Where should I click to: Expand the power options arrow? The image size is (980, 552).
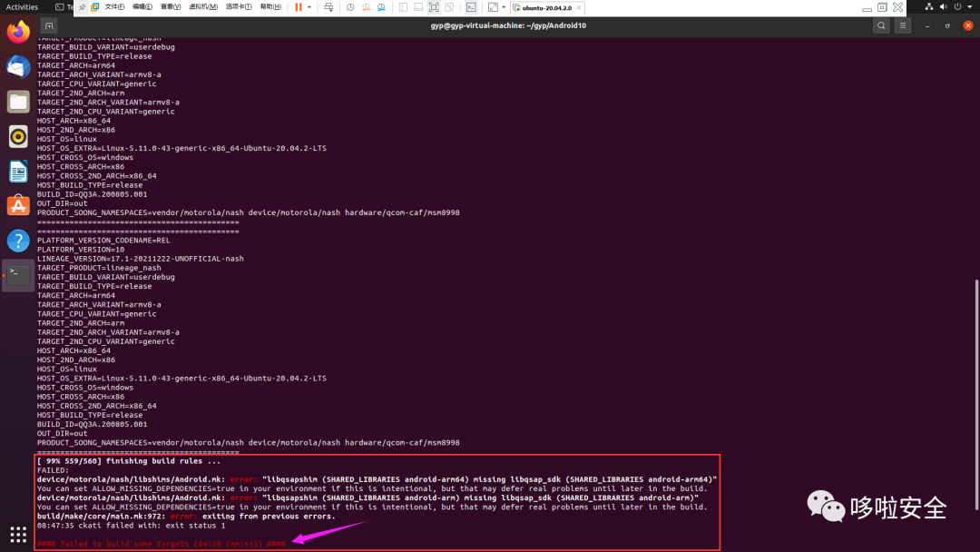309,7
